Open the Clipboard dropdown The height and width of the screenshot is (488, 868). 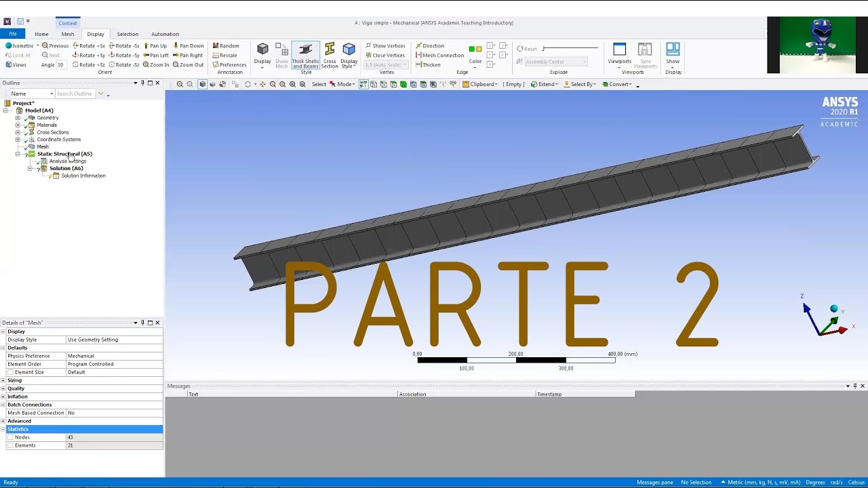(x=480, y=84)
